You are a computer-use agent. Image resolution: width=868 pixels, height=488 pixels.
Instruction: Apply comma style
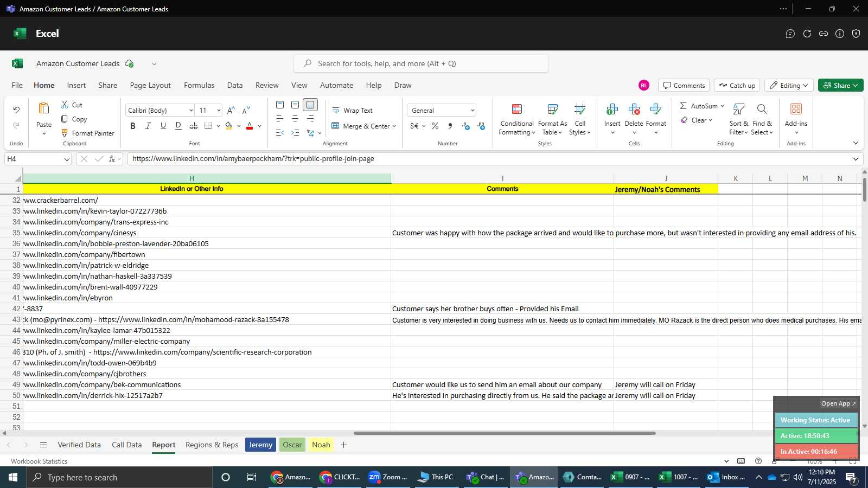point(450,126)
